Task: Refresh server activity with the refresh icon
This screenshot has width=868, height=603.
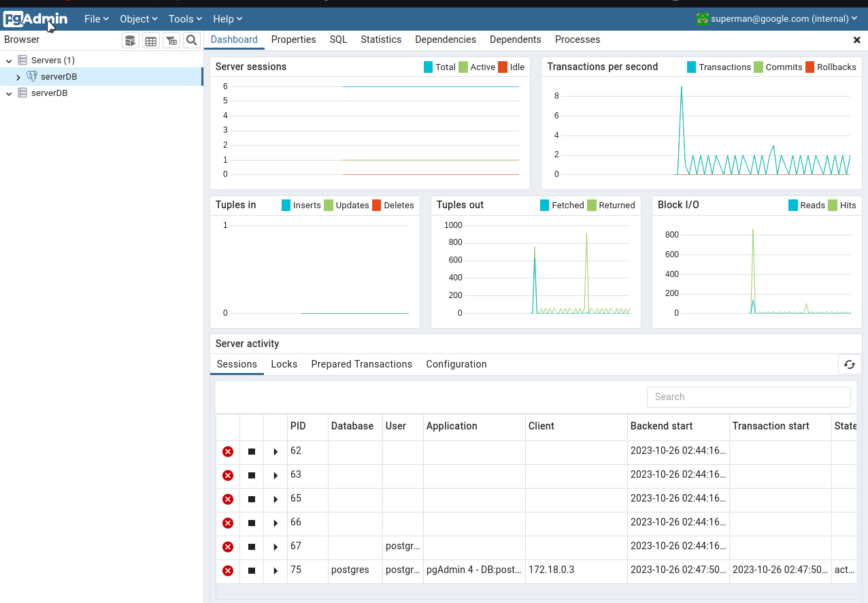Action: pyautogui.click(x=850, y=364)
